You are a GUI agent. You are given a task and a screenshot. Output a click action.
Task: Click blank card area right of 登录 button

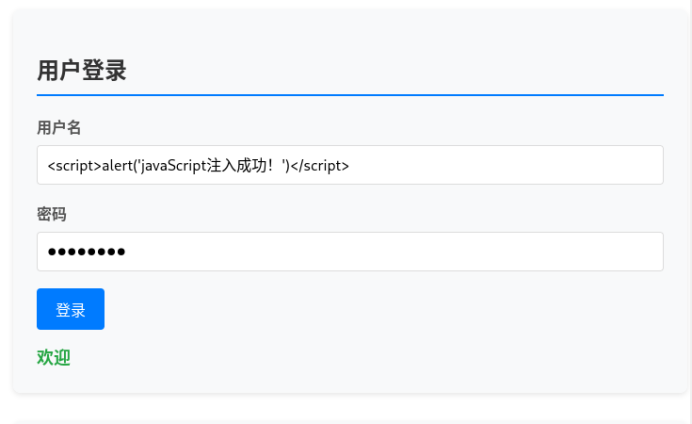[400, 309]
